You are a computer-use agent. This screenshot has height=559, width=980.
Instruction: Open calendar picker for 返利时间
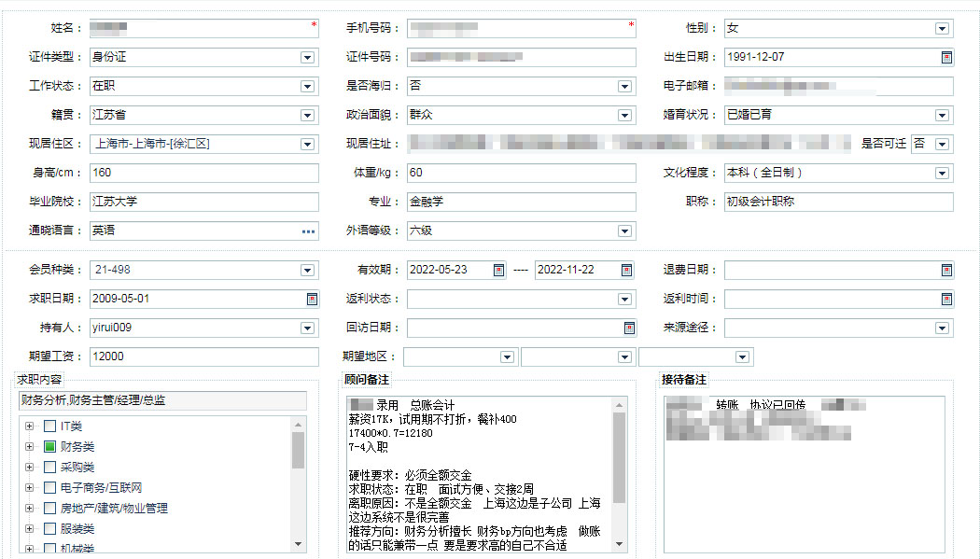[x=946, y=300]
